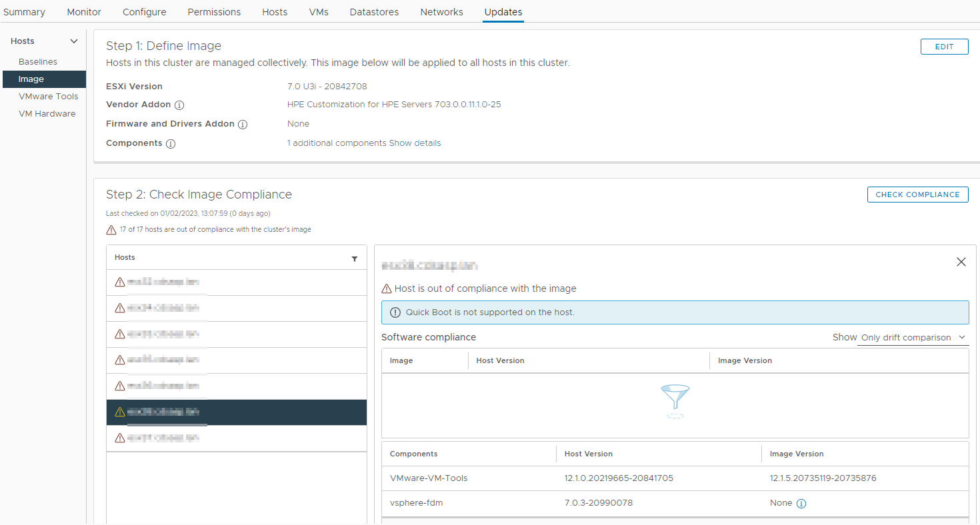The width and height of the screenshot is (980, 525).
Task: Click host version 7.0.3-20990078
Action: (599, 503)
